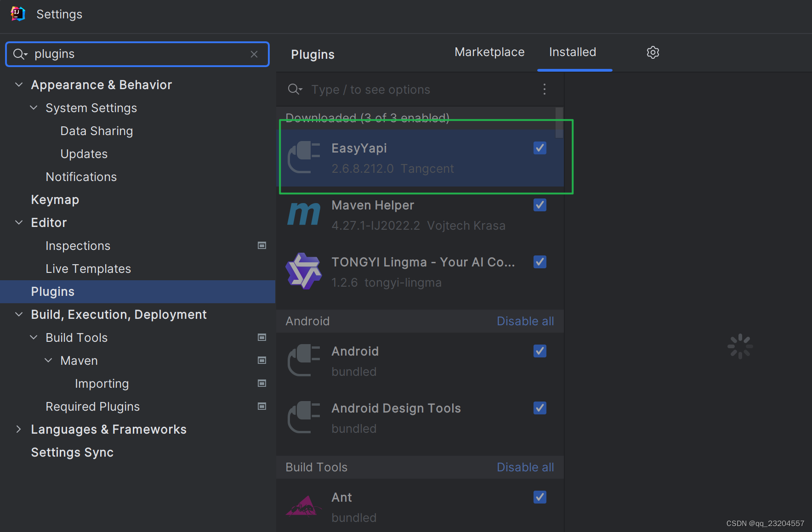Collapse the Build Tools node
Image resolution: width=812 pixels, height=532 pixels.
[34, 337]
